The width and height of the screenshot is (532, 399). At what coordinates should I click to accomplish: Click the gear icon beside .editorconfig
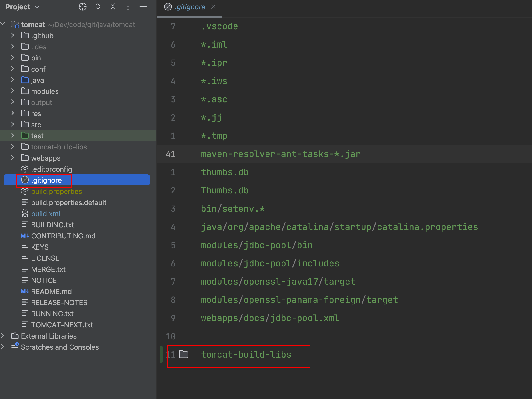25,169
